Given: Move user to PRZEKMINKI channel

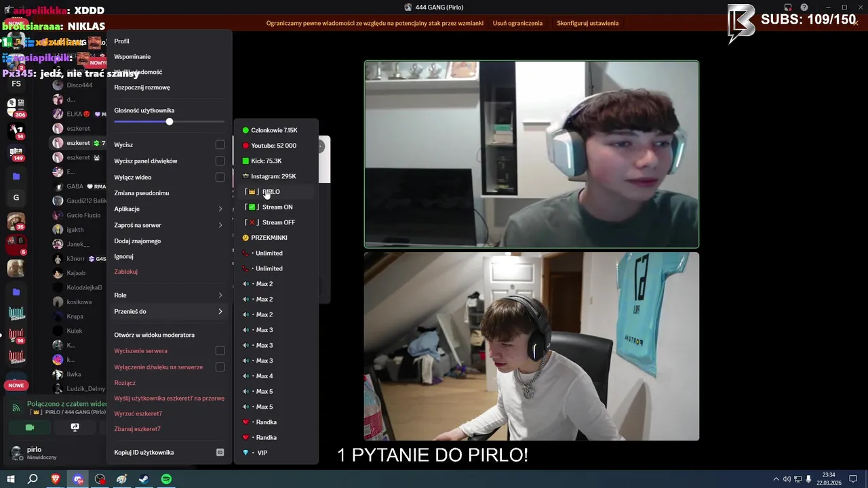Looking at the screenshot, I should tap(276, 238).
